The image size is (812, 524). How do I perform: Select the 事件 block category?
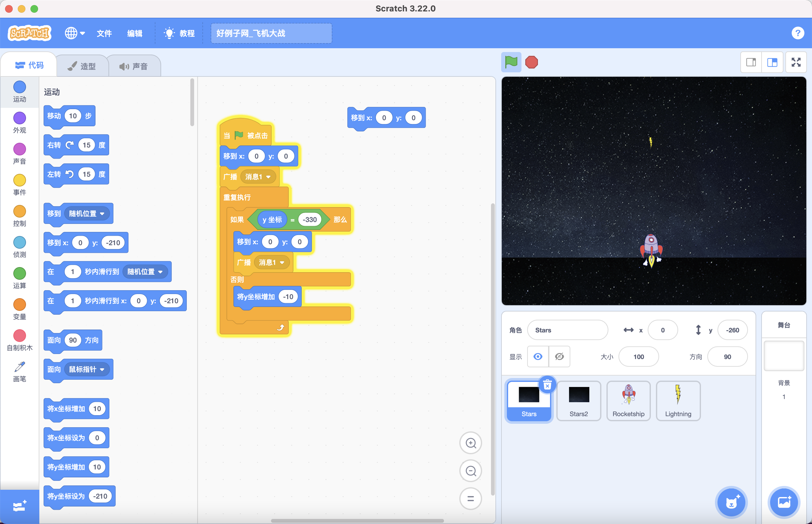(20, 185)
